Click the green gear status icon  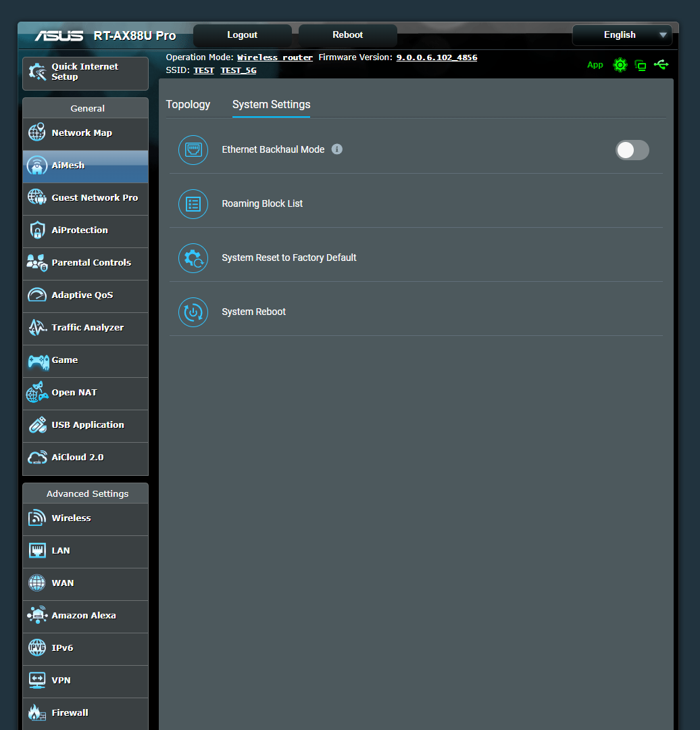click(x=620, y=65)
